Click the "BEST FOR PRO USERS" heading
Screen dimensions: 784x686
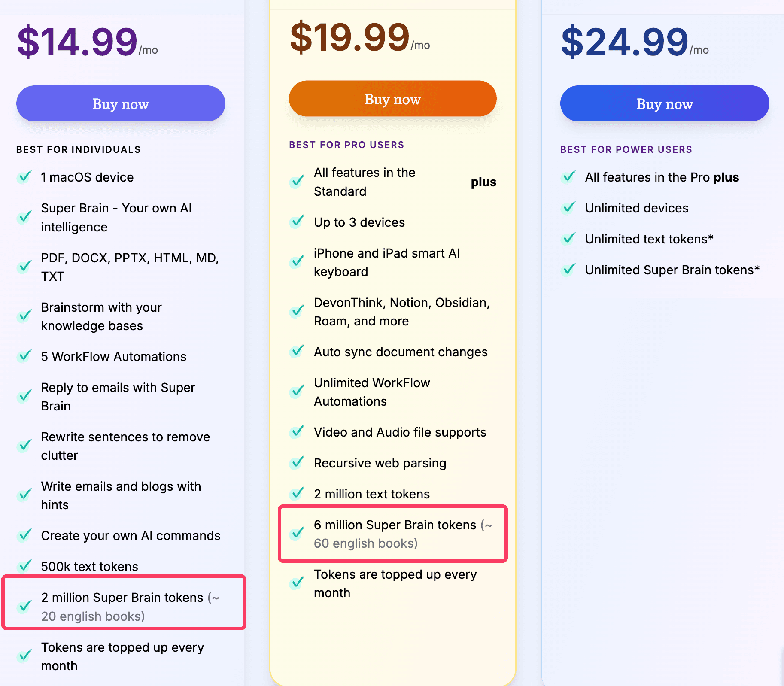pyautogui.click(x=346, y=145)
